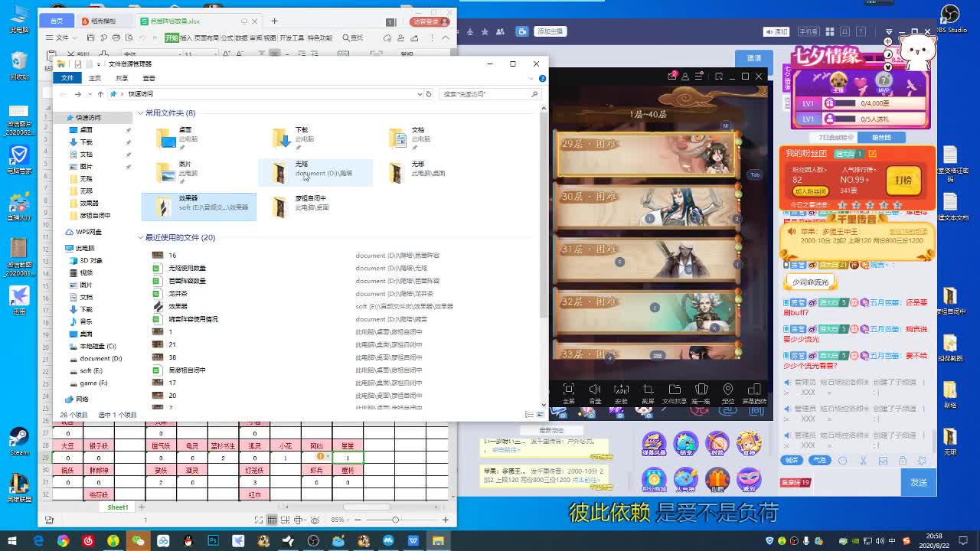Go up one folder level in File Explorer
The width and height of the screenshot is (980, 551).
tap(100, 94)
